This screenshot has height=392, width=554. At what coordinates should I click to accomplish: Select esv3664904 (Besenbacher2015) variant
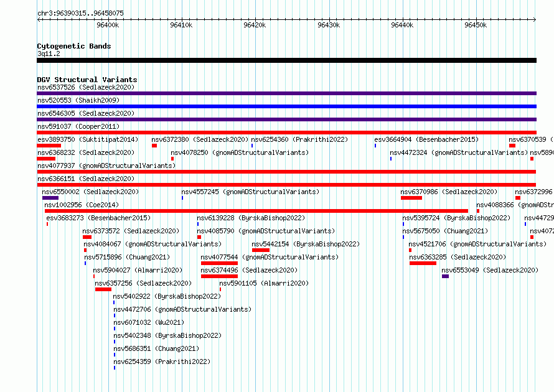426,139
